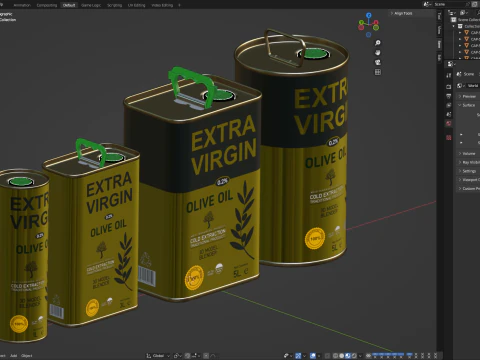
Task: Expand the Viewport Display panel
Action: tap(469, 180)
